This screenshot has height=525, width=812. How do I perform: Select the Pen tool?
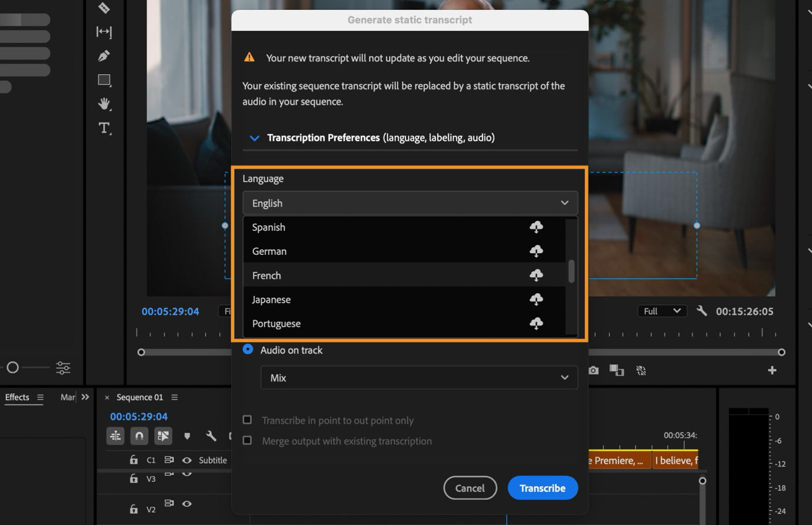tap(104, 55)
